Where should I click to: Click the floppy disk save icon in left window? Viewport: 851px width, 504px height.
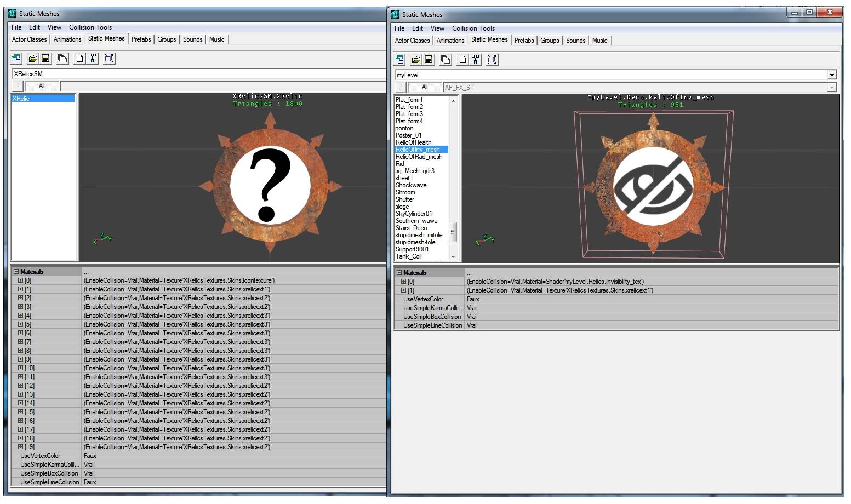tap(45, 59)
